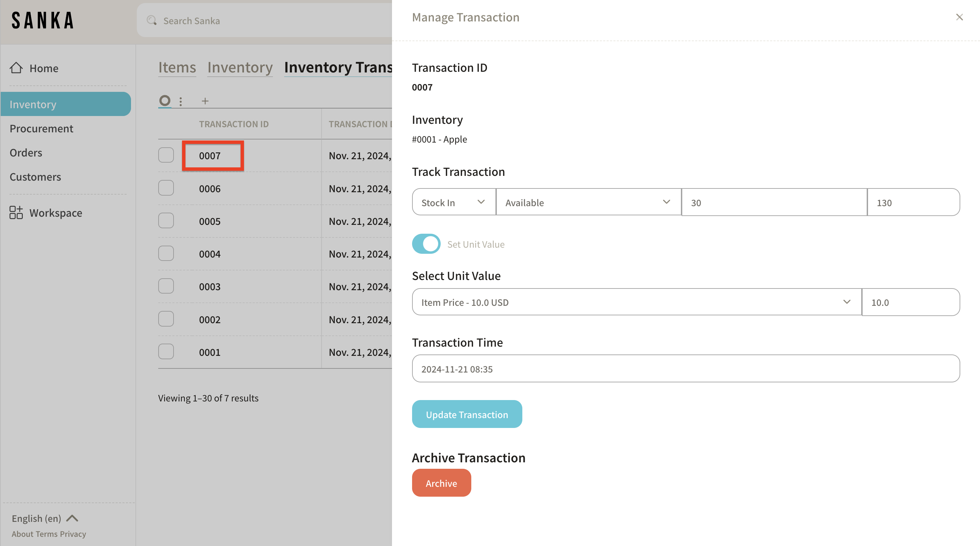This screenshot has height=546, width=980.
Task: Open the Item Price unit value dropdown
Action: 636,302
